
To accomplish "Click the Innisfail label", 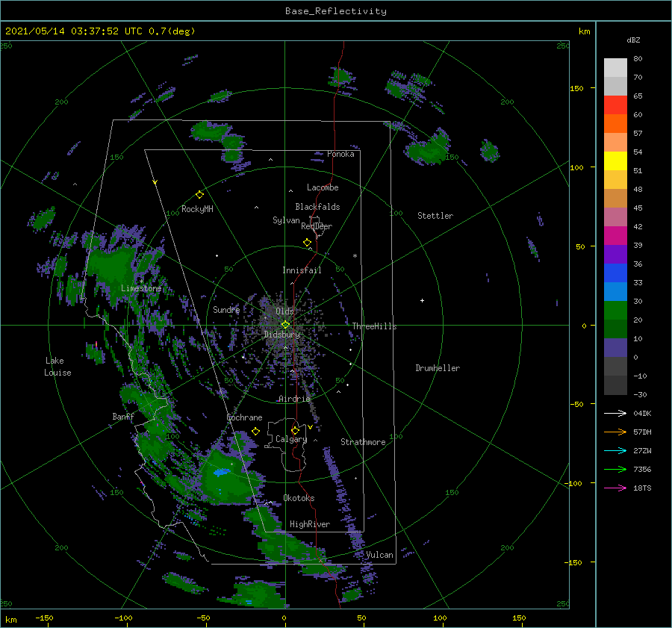I will click(302, 270).
